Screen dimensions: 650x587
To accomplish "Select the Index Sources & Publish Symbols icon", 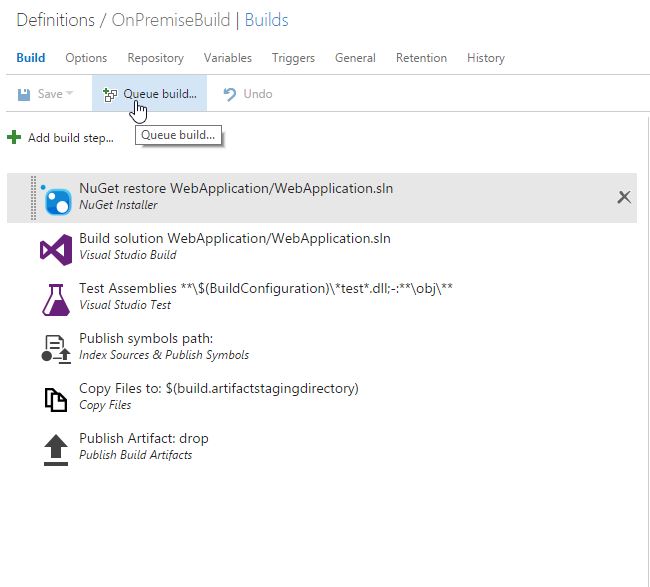I will (56, 349).
